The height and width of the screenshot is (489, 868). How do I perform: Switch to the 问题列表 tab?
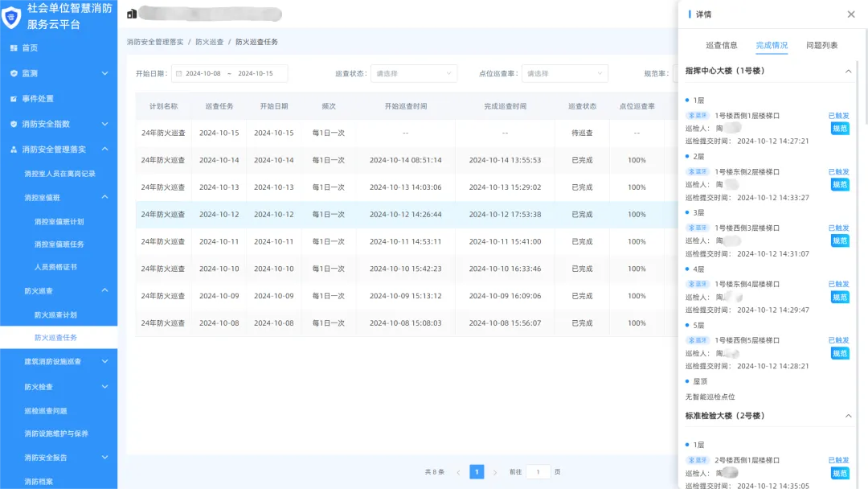(x=821, y=46)
